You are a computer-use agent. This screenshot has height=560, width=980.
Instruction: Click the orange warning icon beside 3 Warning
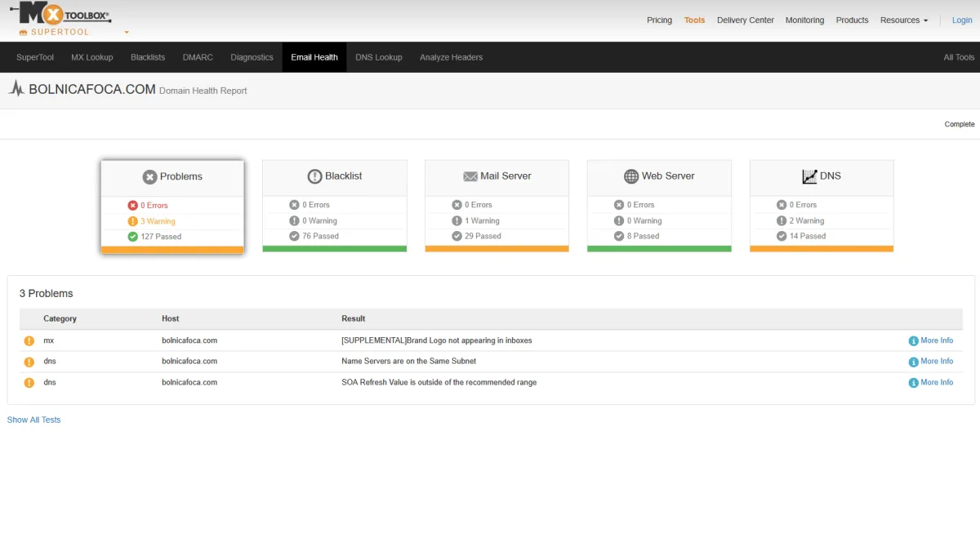tap(133, 221)
